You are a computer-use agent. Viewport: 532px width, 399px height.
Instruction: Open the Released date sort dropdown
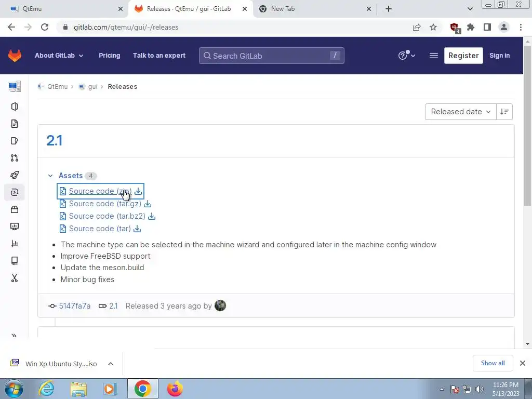[x=461, y=112]
